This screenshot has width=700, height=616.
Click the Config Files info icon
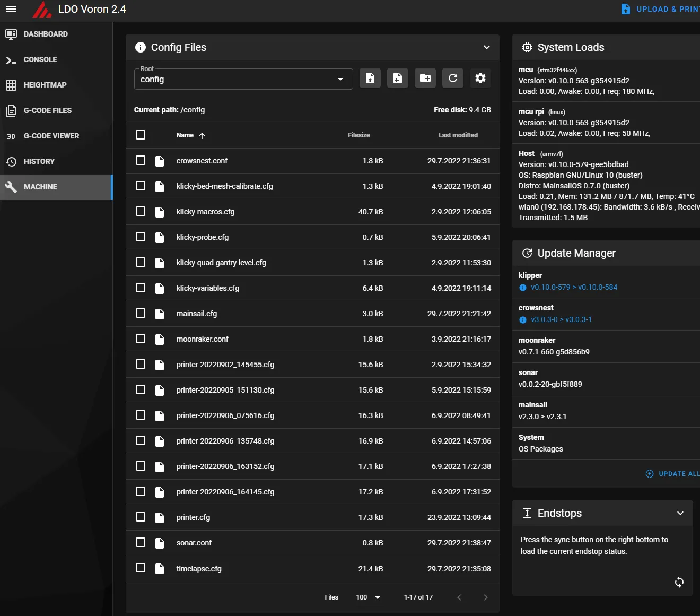click(x=141, y=47)
